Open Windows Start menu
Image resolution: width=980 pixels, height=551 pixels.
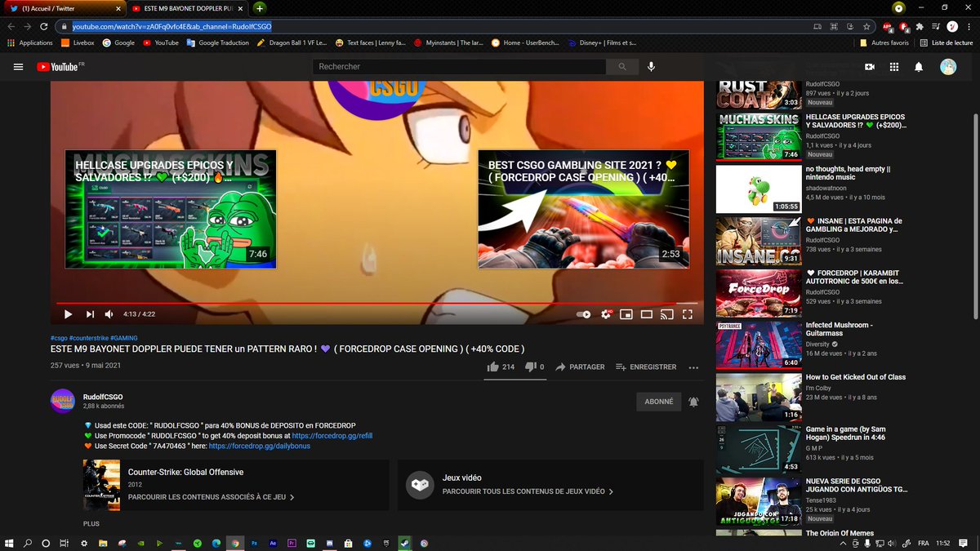[x=10, y=543]
